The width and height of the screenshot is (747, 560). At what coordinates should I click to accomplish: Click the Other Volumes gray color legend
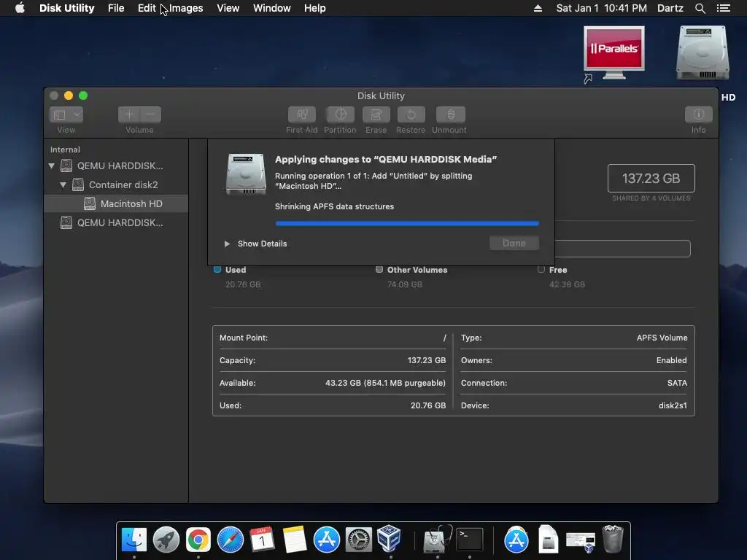click(x=379, y=270)
